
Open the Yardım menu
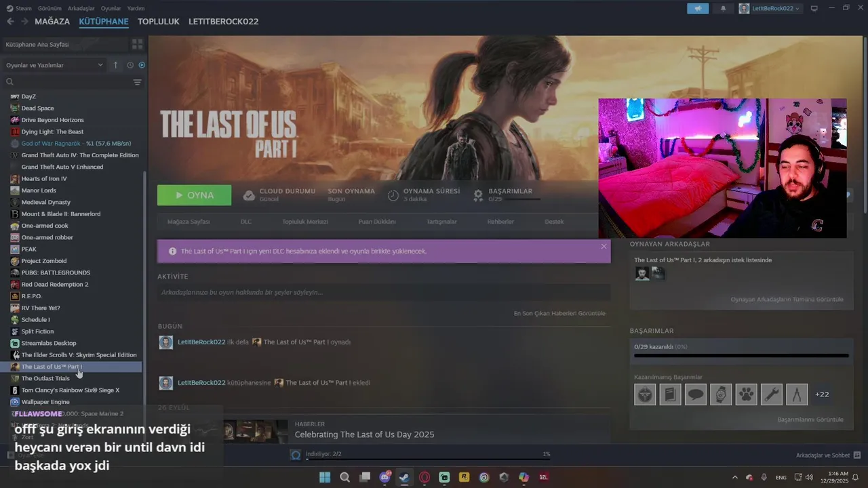tap(136, 8)
